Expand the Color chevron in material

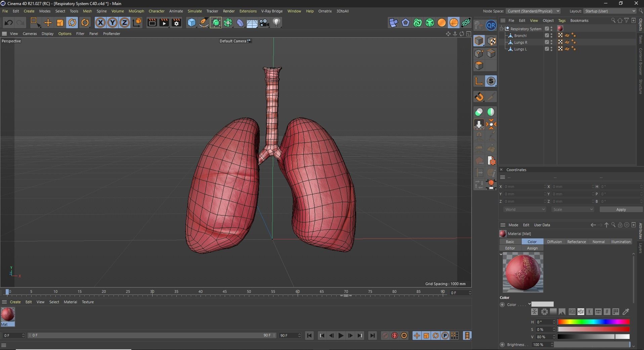(529, 304)
